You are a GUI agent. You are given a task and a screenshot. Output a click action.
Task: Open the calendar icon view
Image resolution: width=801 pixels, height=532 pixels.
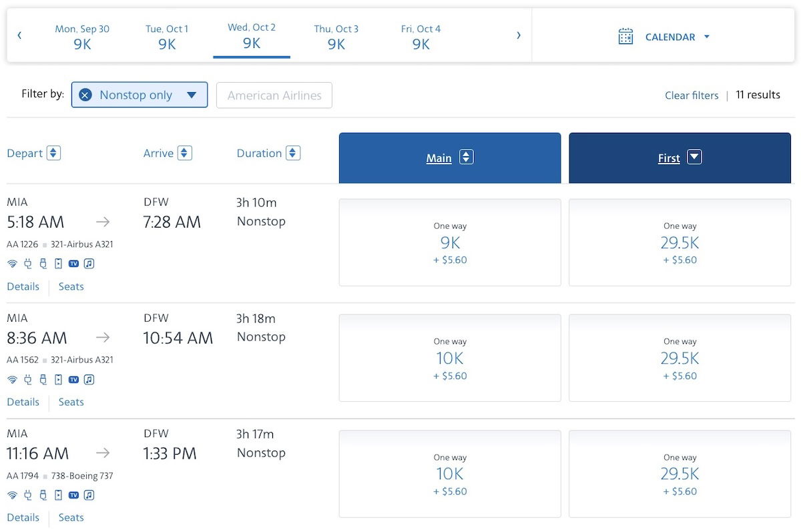coord(625,37)
